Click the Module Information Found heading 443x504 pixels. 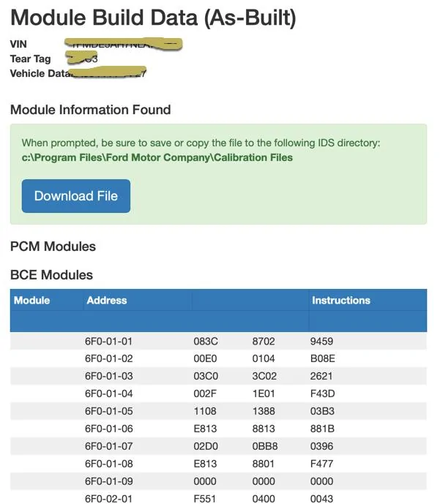click(x=90, y=110)
